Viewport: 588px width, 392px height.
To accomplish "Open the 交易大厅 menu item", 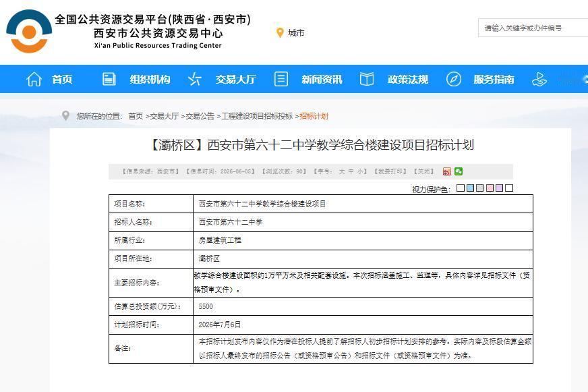I will point(236,79).
